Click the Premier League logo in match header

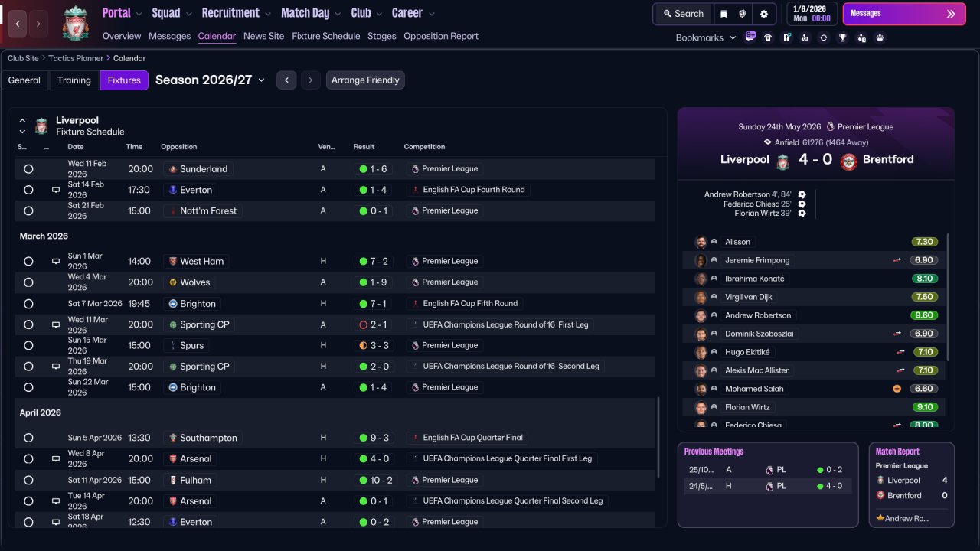click(x=831, y=127)
